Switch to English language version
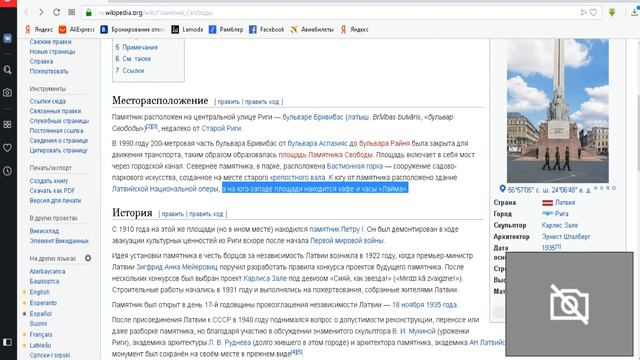The height and width of the screenshot is (360, 640). (39, 292)
